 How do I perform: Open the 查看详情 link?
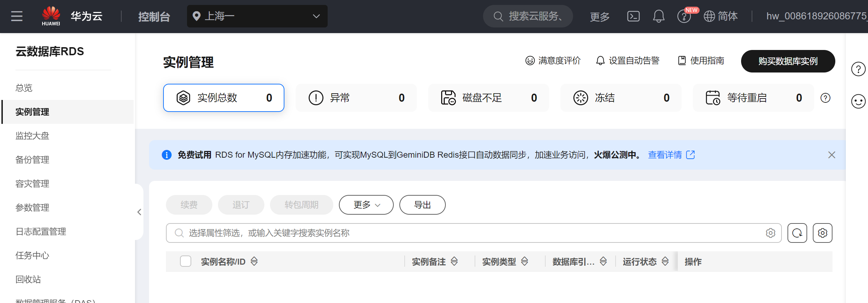coord(665,155)
